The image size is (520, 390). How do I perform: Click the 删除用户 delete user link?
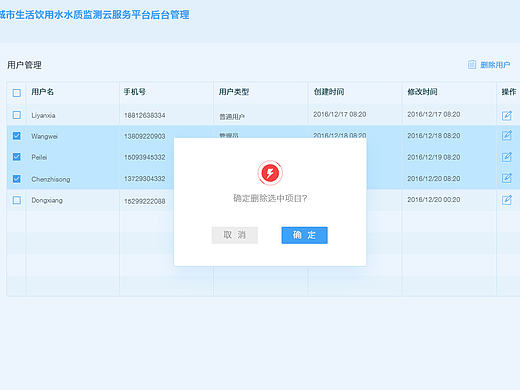(x=495, y=65)
